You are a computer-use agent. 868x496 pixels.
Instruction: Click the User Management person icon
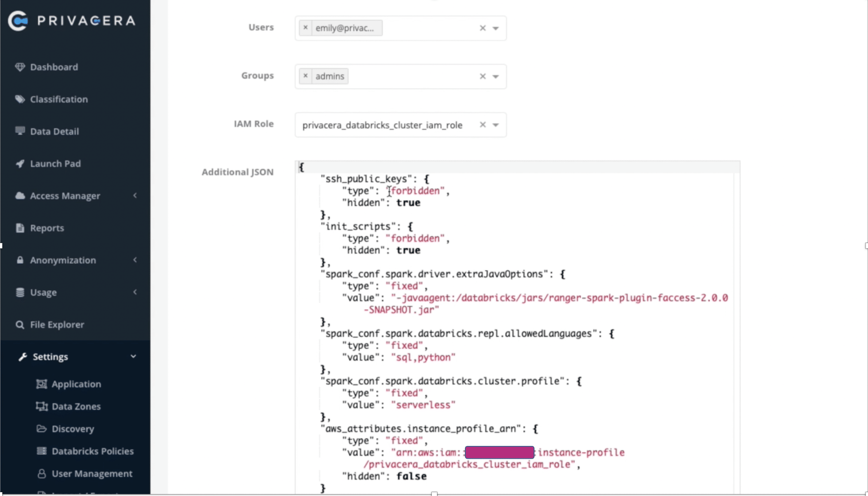click(42, 474)
